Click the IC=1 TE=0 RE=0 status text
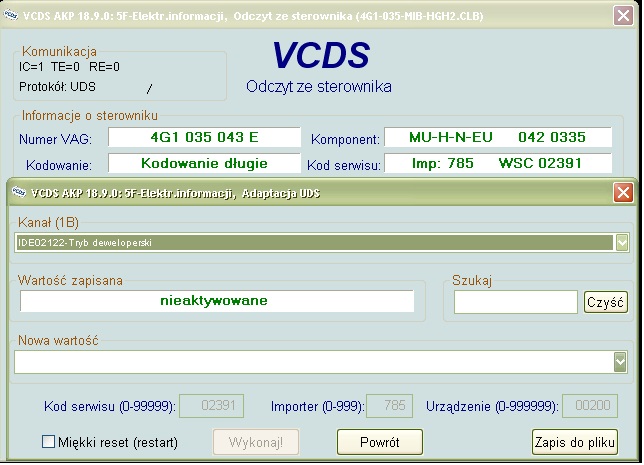 point(69,67)
